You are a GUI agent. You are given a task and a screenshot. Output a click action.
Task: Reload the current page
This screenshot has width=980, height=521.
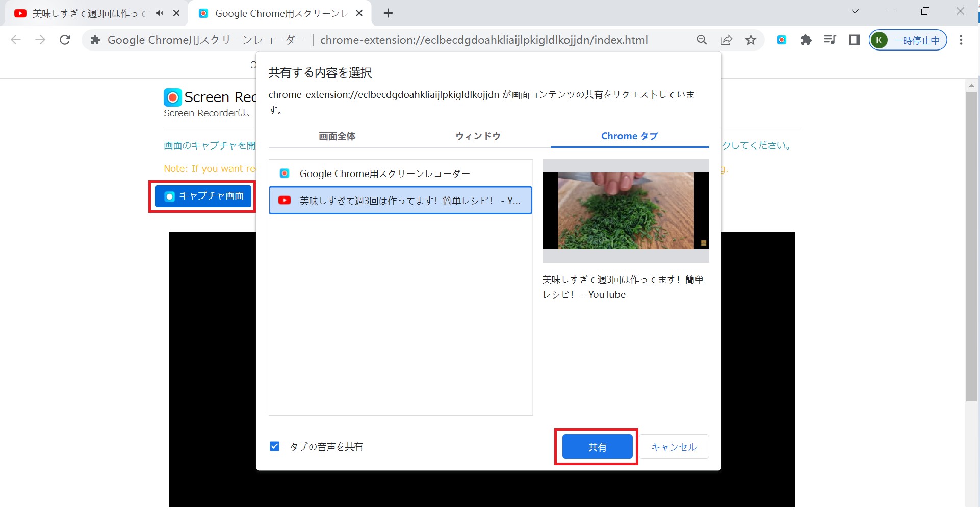coord(65,40)
